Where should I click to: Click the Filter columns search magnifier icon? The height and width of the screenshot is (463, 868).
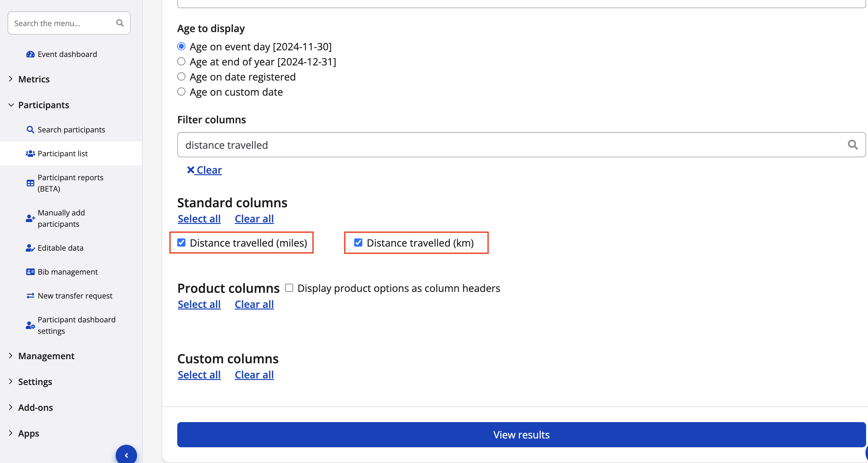pyautogui.click(x=853, y=145)
